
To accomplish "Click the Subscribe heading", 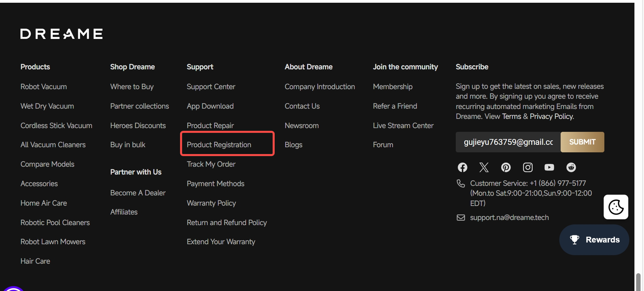I will pos(472,67).
